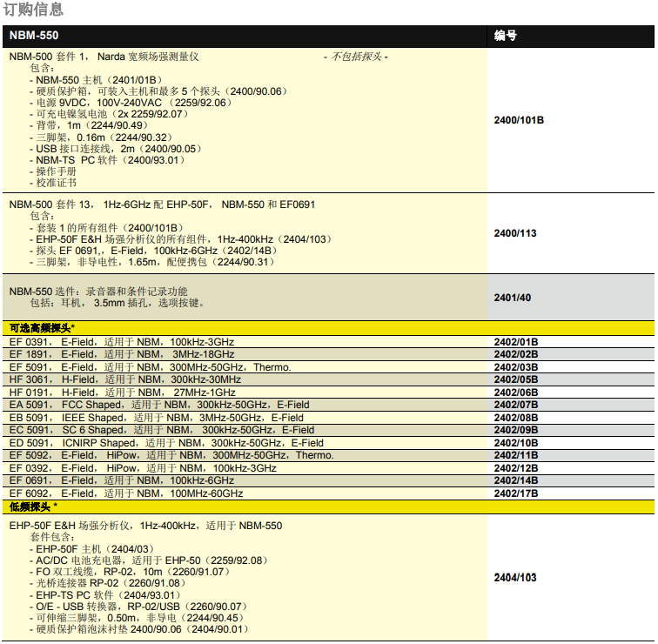Select order number 2400/113
Image resolution: width=658 pixels, height=644 pixels.
click(x=515, y=233)
